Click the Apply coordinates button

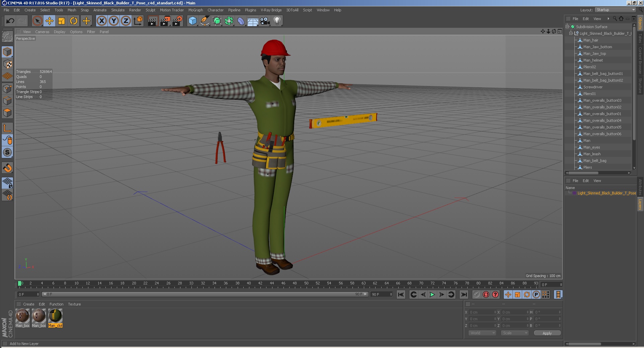click(x=547, y=333)
